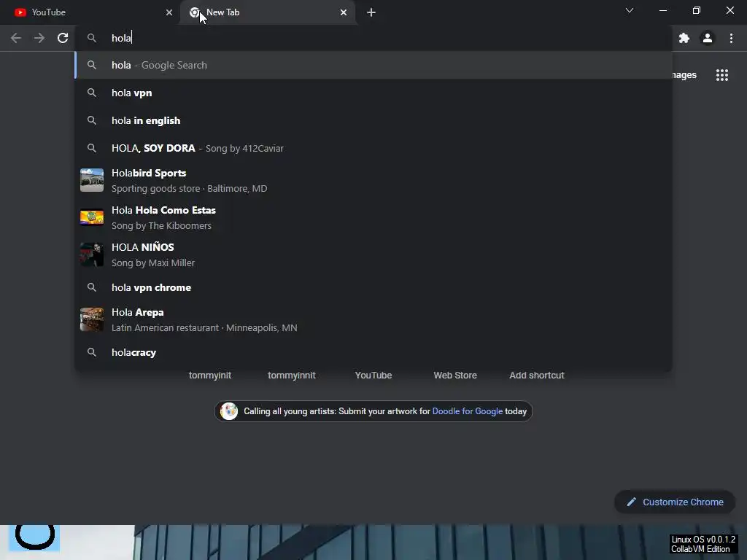Image resolution: width=747 pixels, height=560 pixels.
Task: Click the search icon beside 'holacracy'
Action: (92, 352)
